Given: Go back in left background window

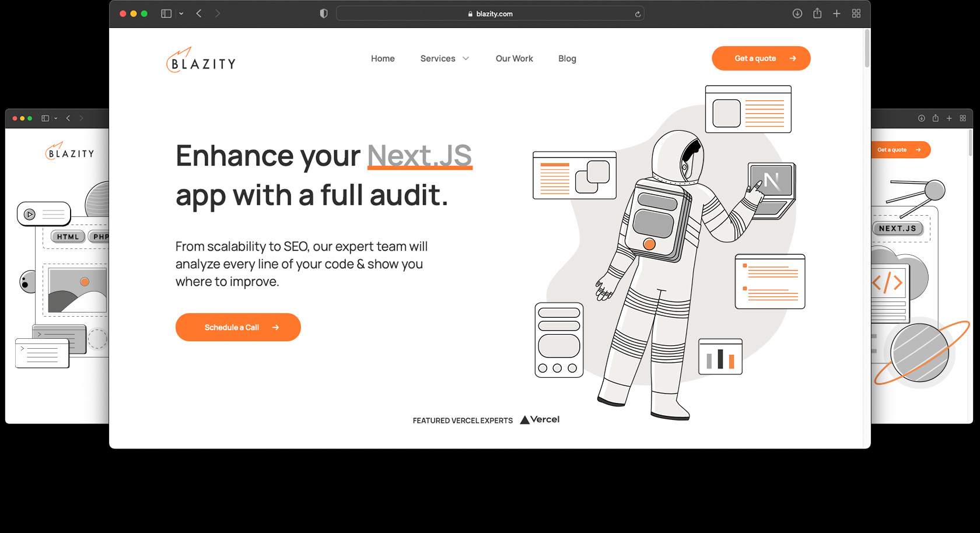Looking at the screenshot, I should (x=68, y=118).
